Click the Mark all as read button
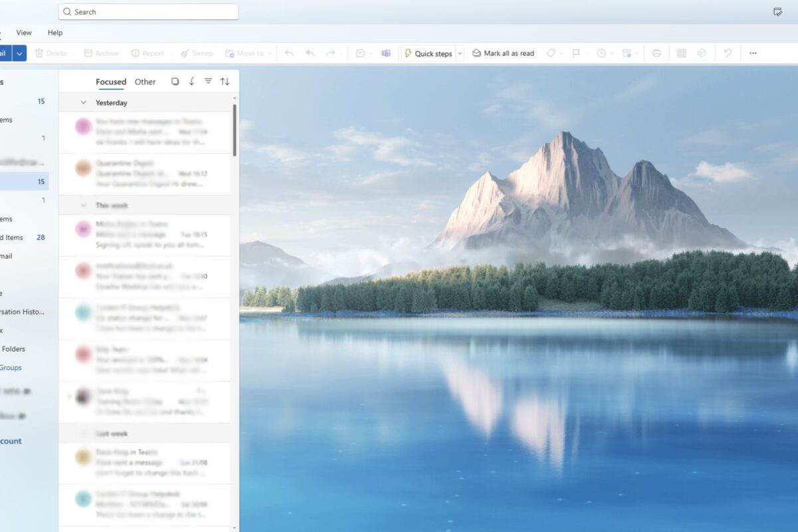Screen dimensions: 798x532 coord(503,53)
